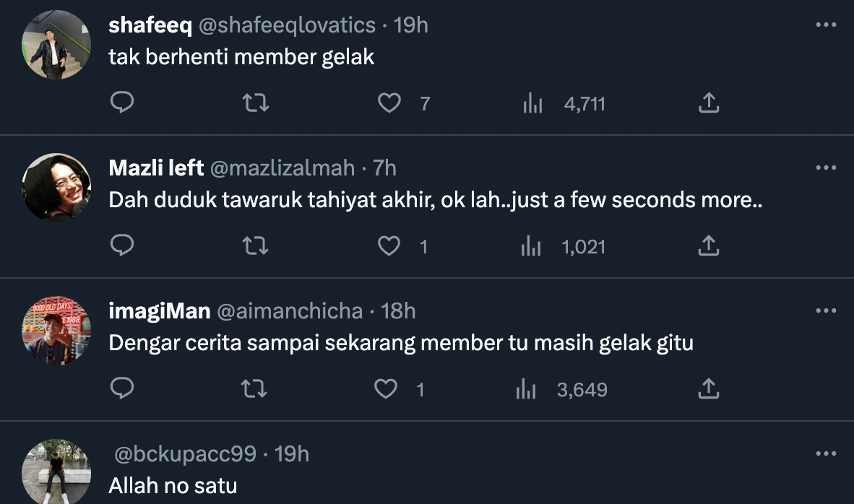
Task: Reply to Mazli left's tweet
Action: pyautogui.click(x=122, y=246)
